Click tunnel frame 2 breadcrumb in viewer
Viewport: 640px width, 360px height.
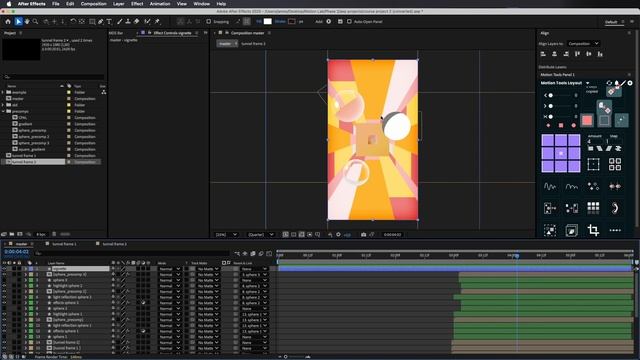pos(253,44)
